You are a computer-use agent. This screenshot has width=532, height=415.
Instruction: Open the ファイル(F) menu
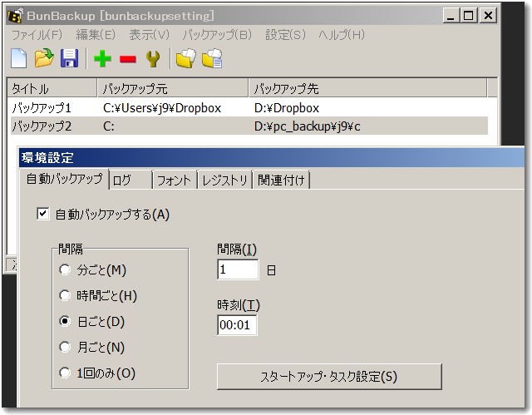coord(36,35)
